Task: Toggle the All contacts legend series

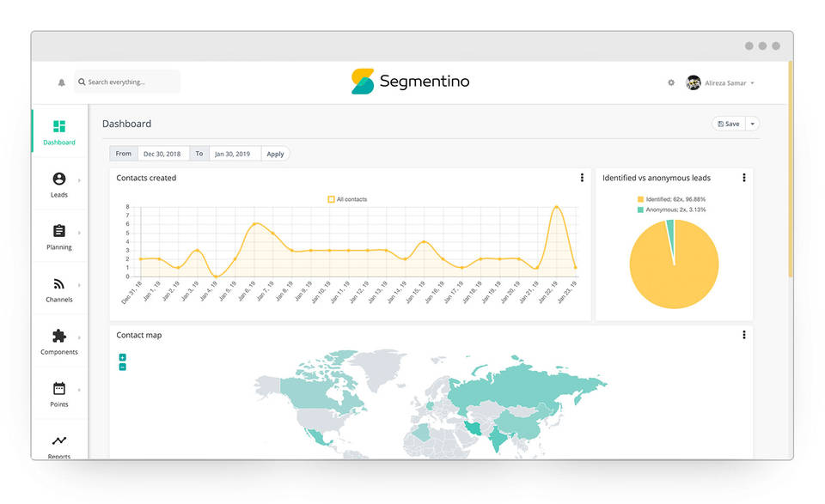Action: tap(347, 199)
